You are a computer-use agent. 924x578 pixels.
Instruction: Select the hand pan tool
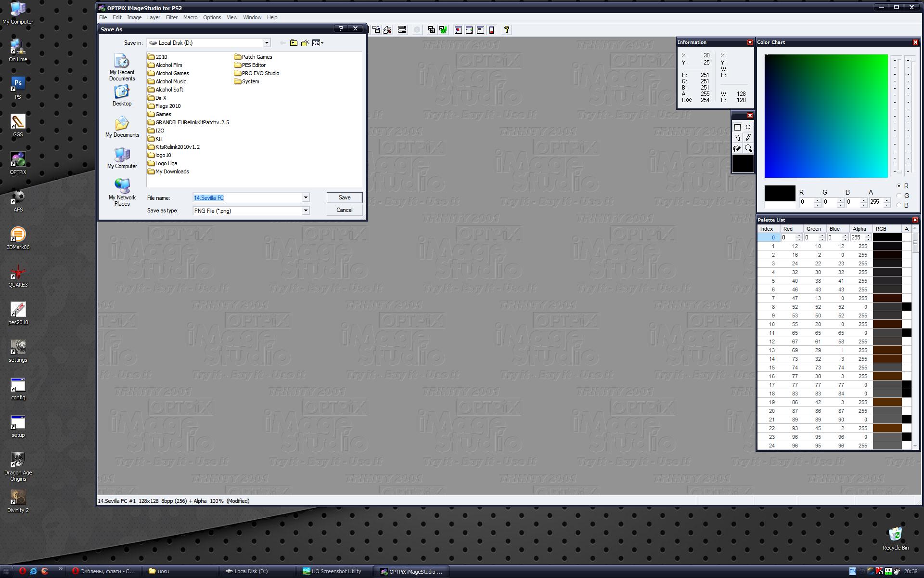tap(737, 138)
